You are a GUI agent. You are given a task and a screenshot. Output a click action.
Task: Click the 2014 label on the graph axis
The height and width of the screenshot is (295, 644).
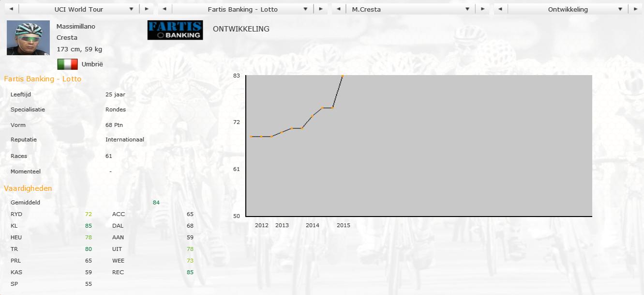[313, 225]
